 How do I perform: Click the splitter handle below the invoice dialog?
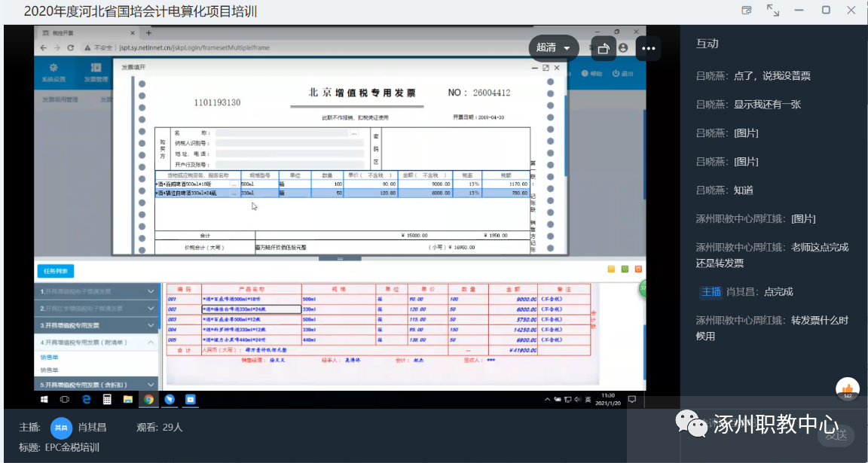[340, 258]
